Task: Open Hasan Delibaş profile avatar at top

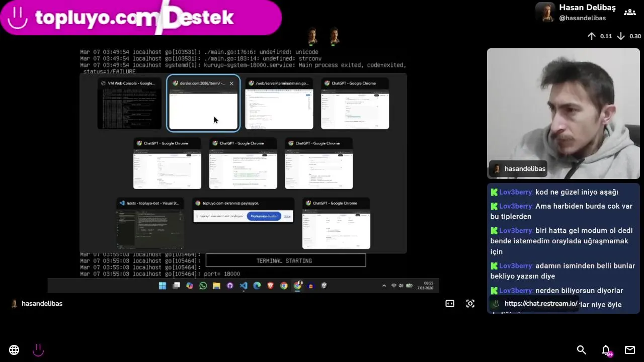Action: (545, 12)
